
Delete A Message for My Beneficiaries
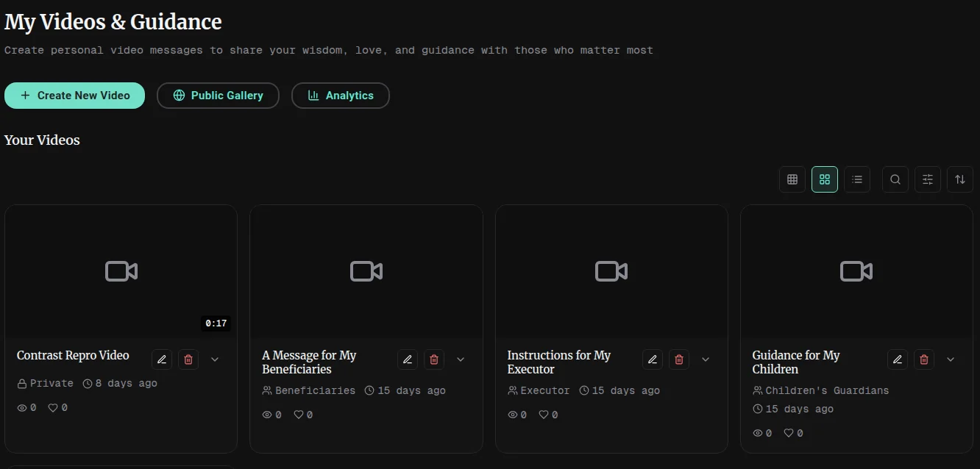434,359
